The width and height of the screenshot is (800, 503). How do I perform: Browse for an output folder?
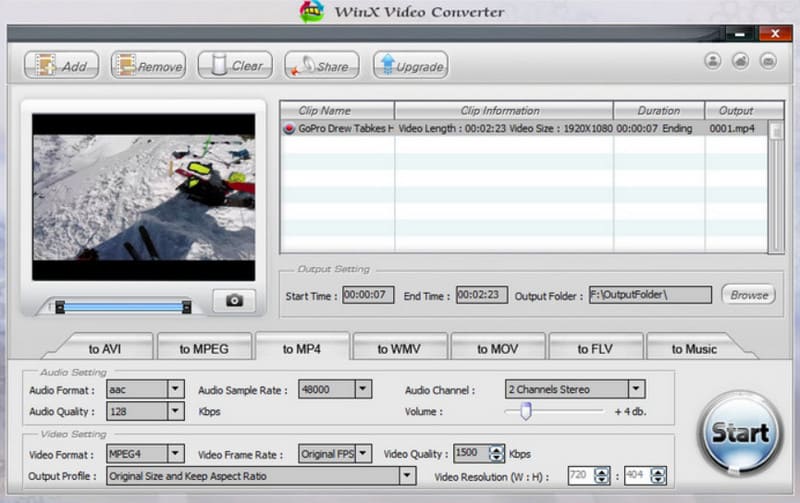pyautogui.click(x=748, y=295)
